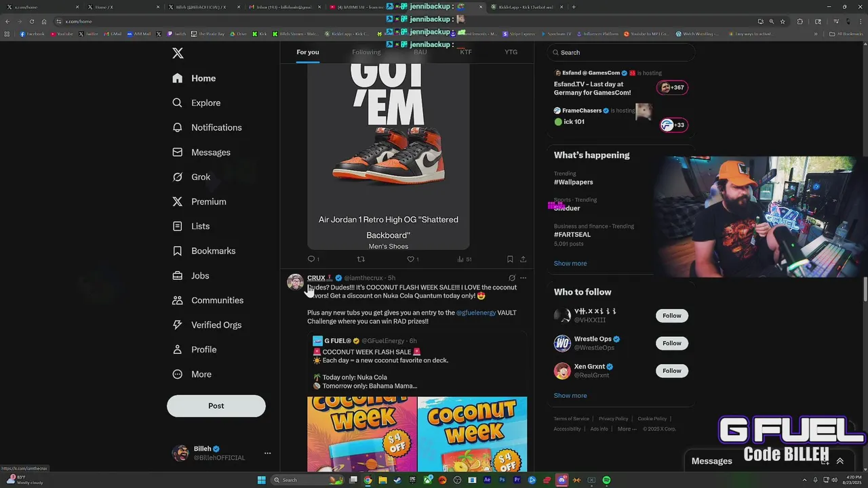868x488 pixels.
Task: Open Explore from the sidebar
Action: click(x=196, y=103)
